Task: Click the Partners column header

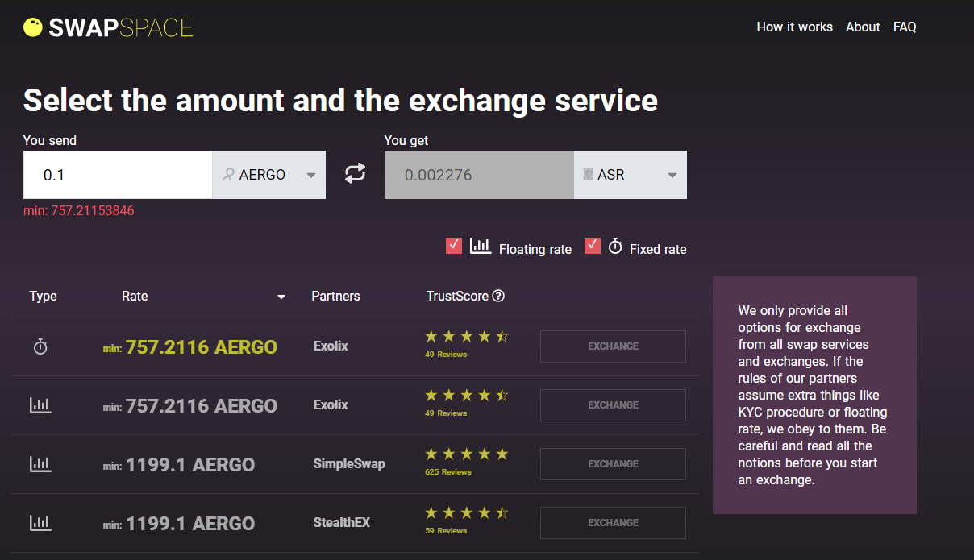Action: pos(335,296)
